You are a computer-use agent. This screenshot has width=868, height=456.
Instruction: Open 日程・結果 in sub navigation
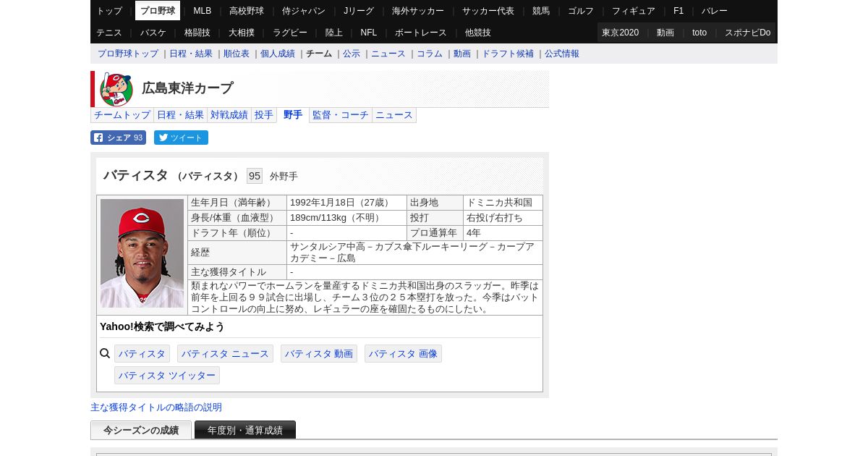tap(191, 54)
